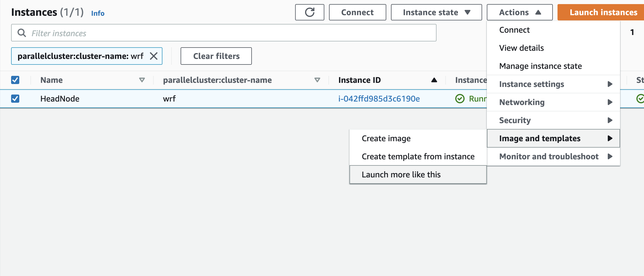Select Launch more like this

[401, 174]
